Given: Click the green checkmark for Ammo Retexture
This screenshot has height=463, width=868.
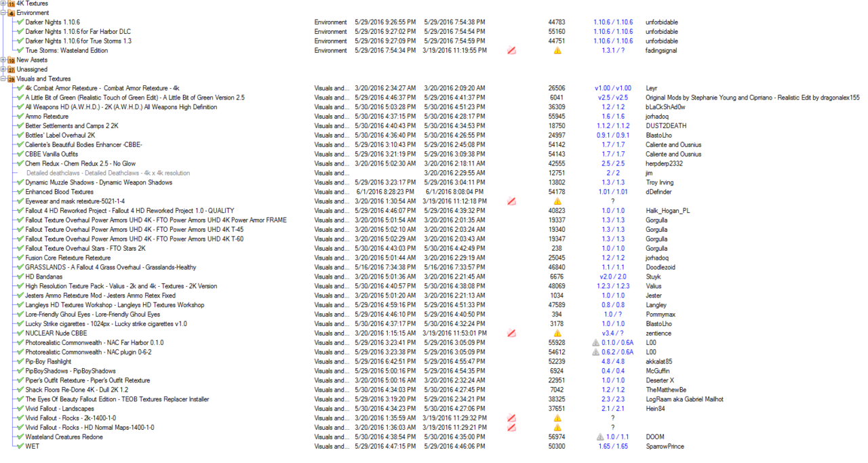Looking at the screenshot, I should coord(20,117).
